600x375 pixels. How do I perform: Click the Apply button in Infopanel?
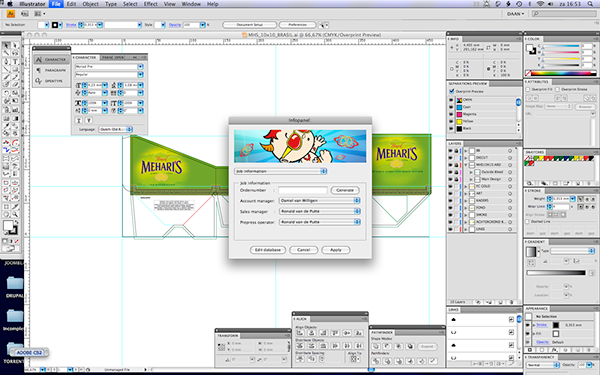[336, 250]
